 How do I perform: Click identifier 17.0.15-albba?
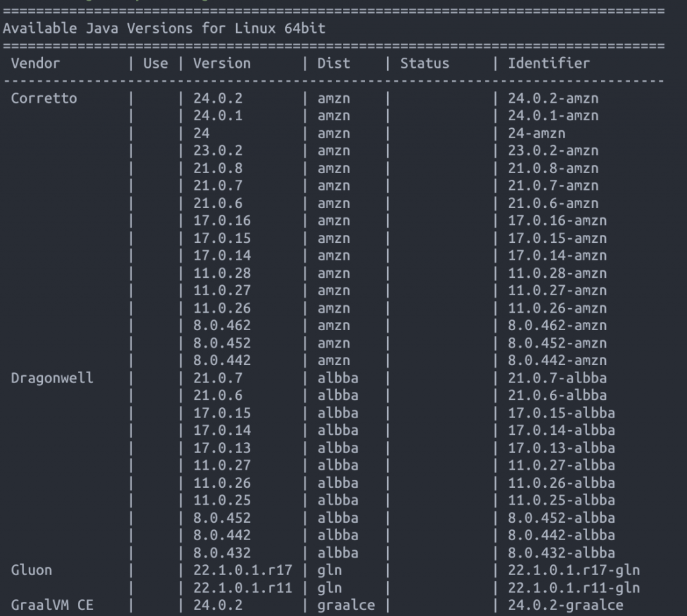562,413
